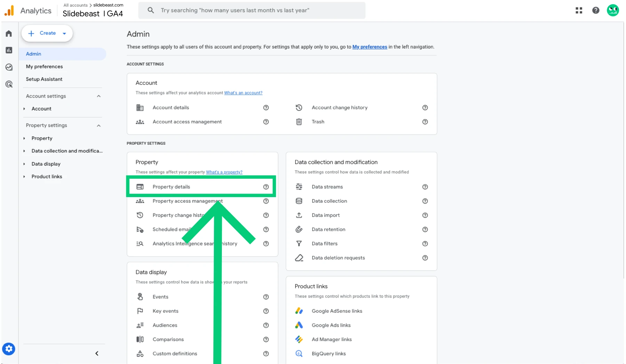Collapse the Property settings section

[x=99, y=126]
